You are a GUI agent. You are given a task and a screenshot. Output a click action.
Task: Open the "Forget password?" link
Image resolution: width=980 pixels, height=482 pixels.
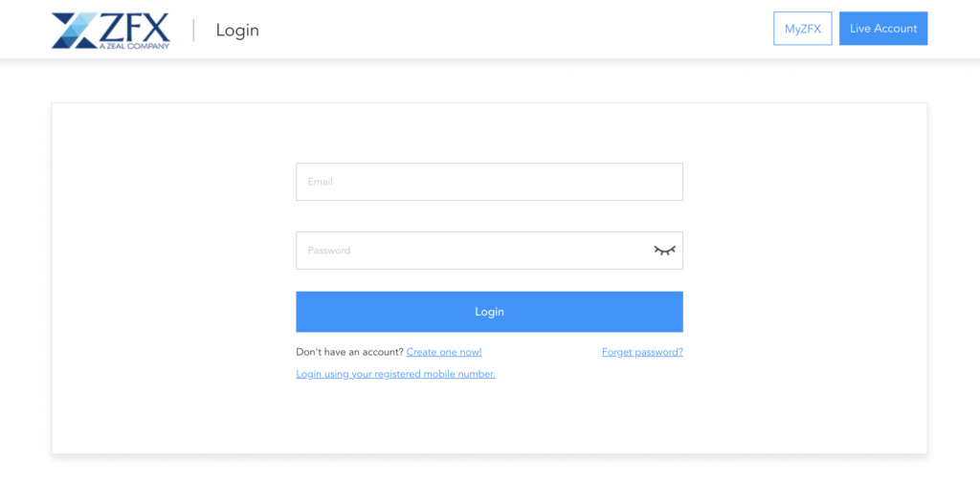pyautogui.click(x=642, y=352)
